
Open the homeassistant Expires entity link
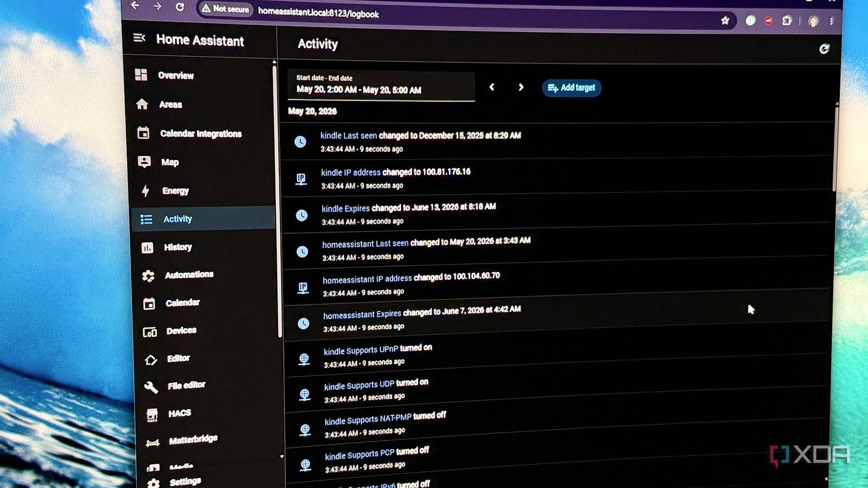click(362, 314)
